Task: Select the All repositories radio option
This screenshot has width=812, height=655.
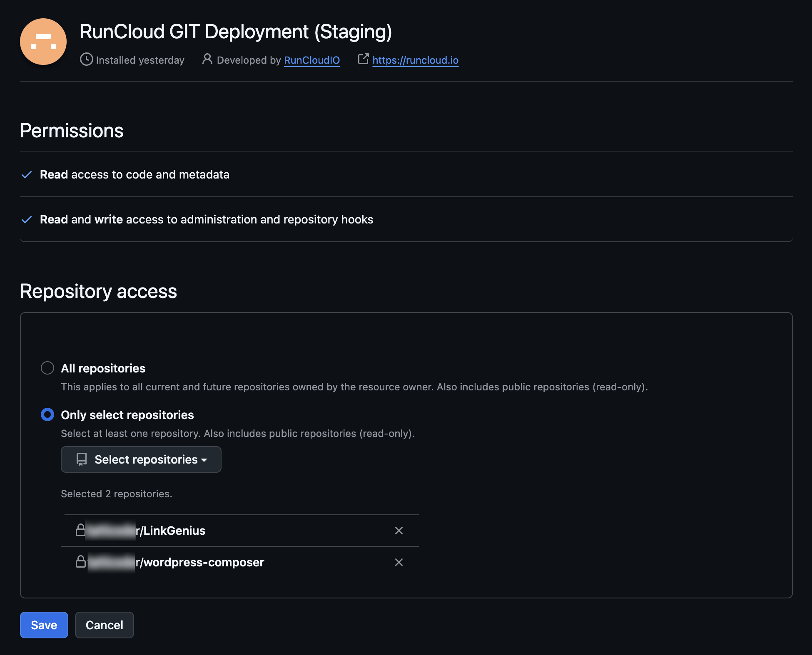Action: [x=47, y=368]
